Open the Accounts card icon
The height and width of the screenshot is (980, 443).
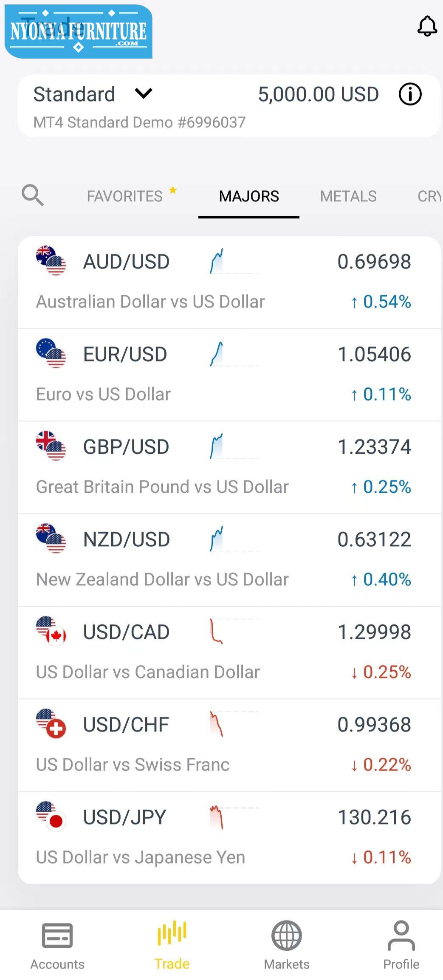click(x=57, y=935)
